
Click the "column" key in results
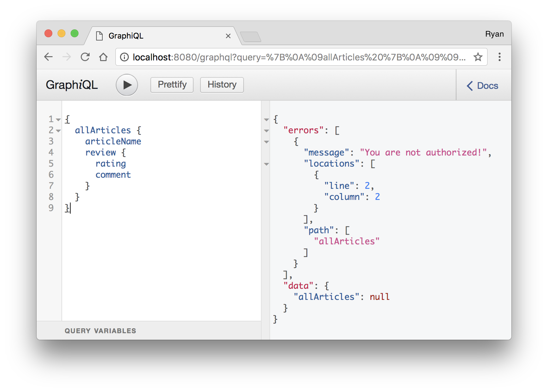[344, 197]
